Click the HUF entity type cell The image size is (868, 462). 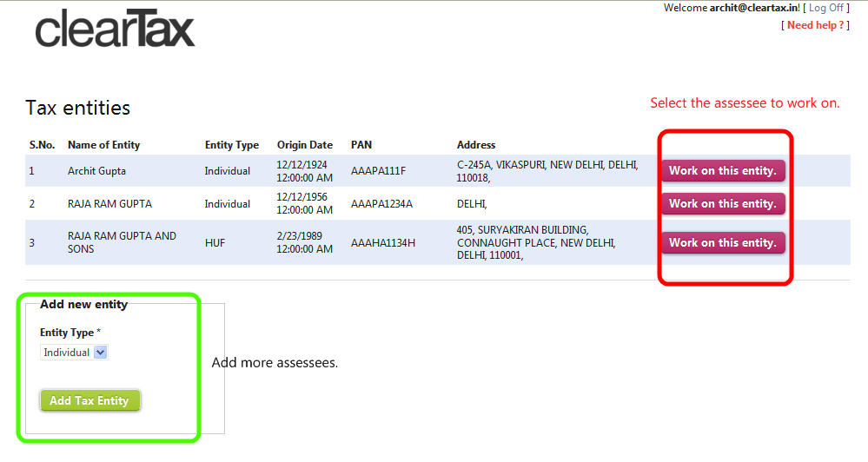tap(215, 243)
